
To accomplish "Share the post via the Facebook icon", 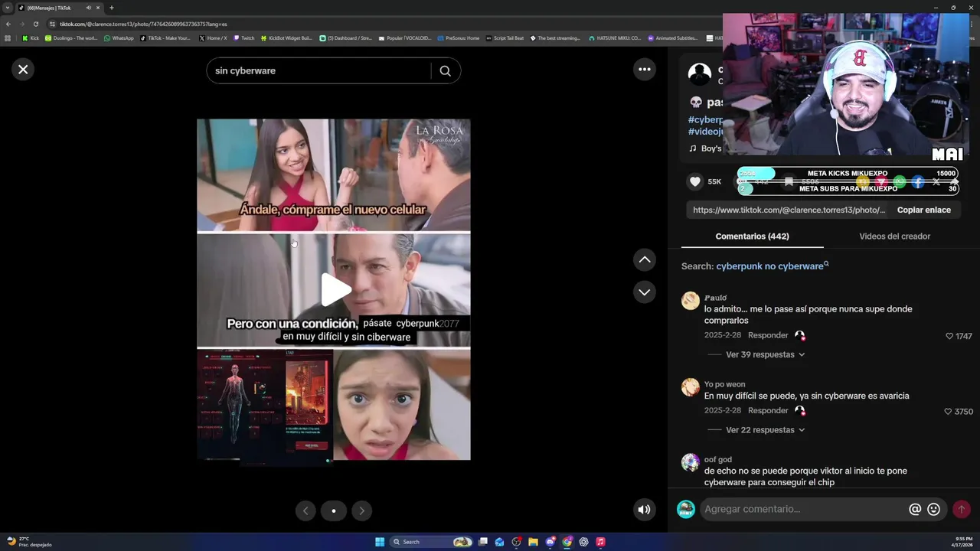I will (918, 182).
